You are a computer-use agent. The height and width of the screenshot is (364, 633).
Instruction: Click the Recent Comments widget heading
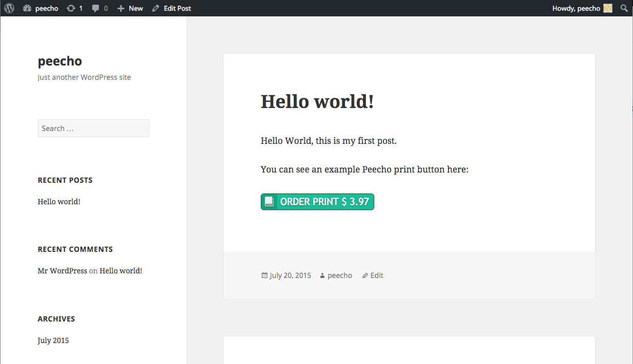(75, 249)
